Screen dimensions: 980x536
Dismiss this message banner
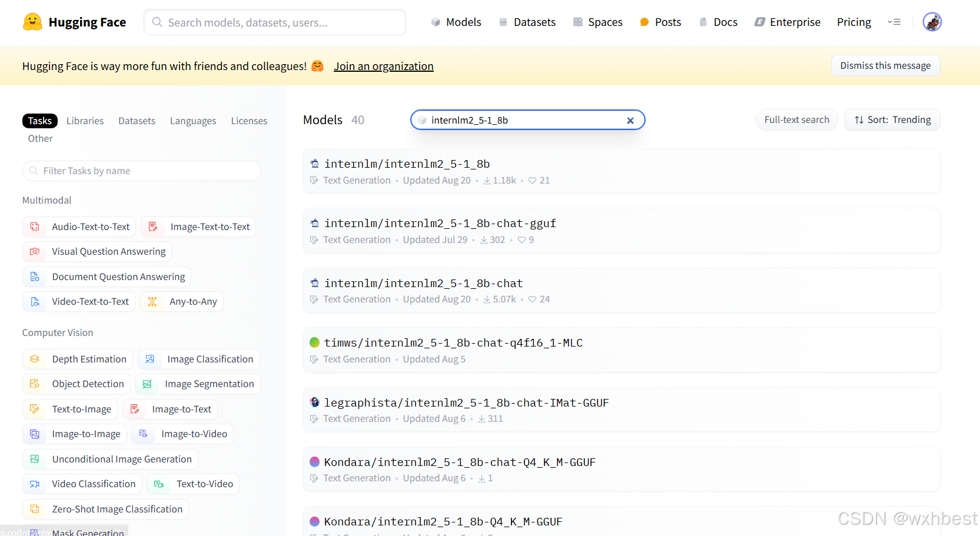click(x=885, y=65)
